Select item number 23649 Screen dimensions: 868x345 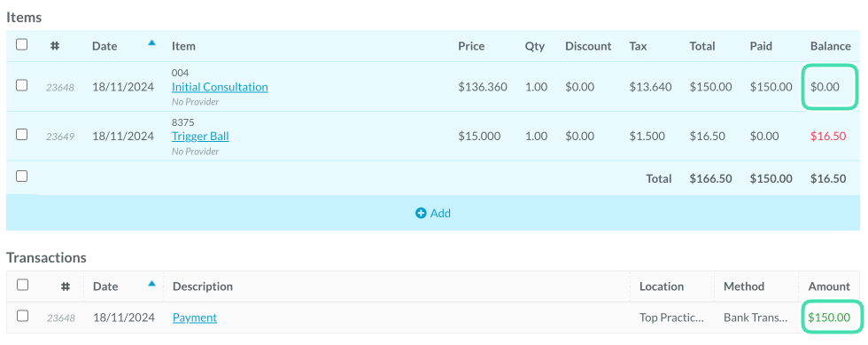point(60,137)
